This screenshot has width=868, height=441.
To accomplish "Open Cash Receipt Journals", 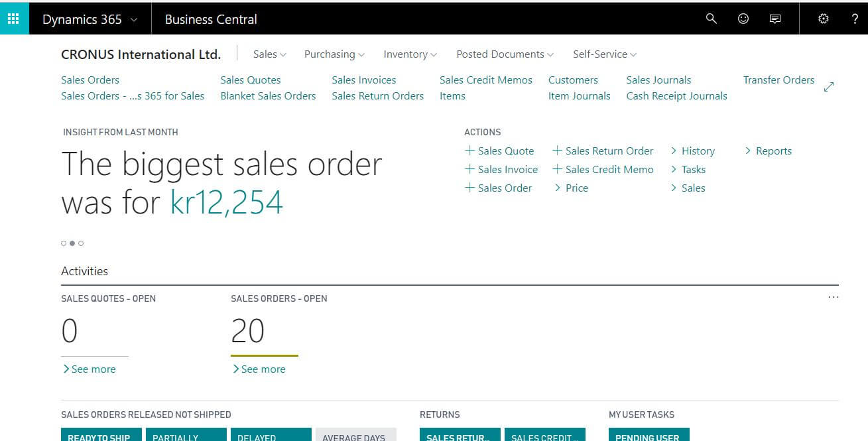I will [x=677, y=96].
